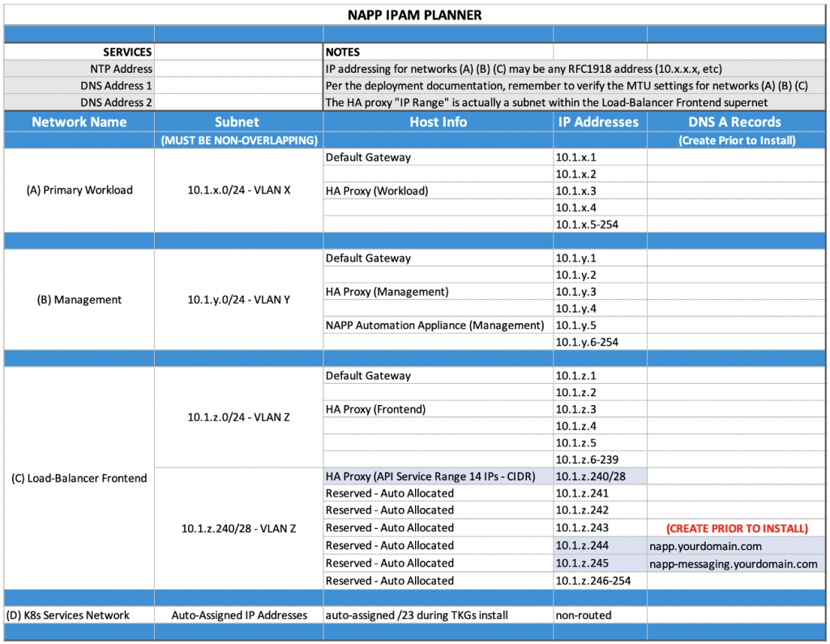Click the Network Name column header
The width and height of the screenshot is (830, 644).
79,122
